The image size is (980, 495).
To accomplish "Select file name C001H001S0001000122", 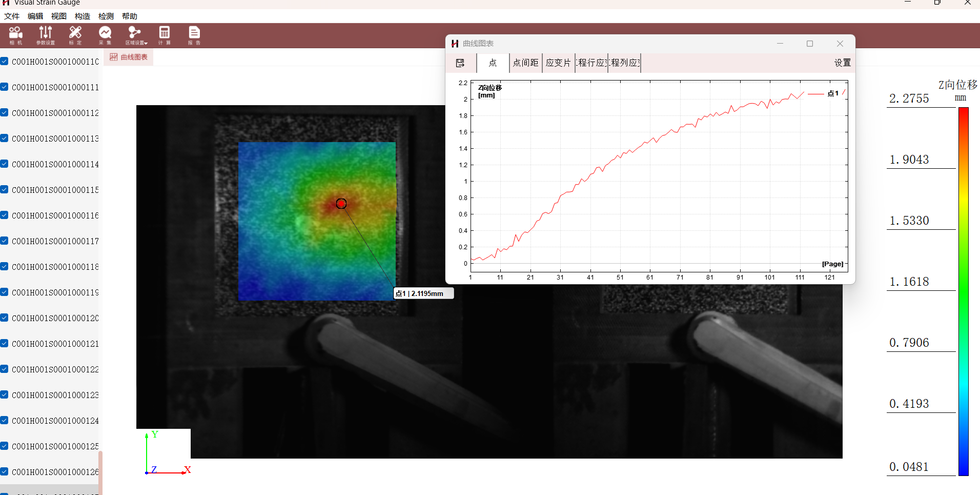I will 55,369.
